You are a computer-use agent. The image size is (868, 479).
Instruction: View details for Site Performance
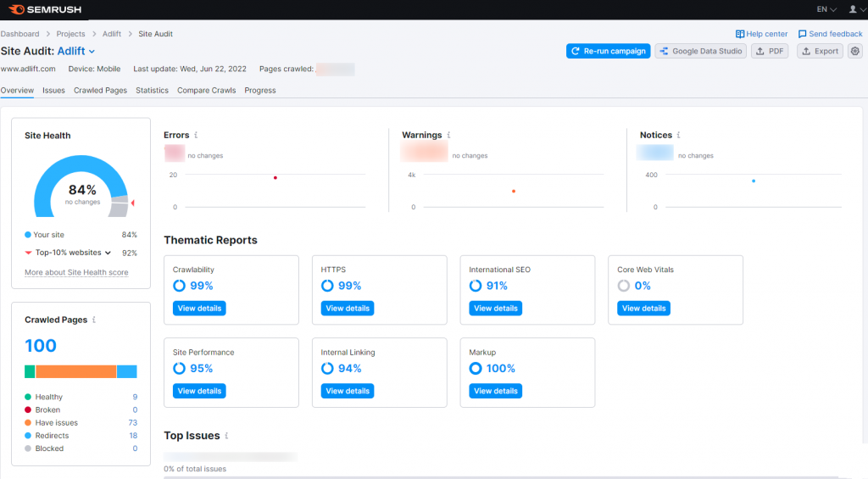point(199,391)
